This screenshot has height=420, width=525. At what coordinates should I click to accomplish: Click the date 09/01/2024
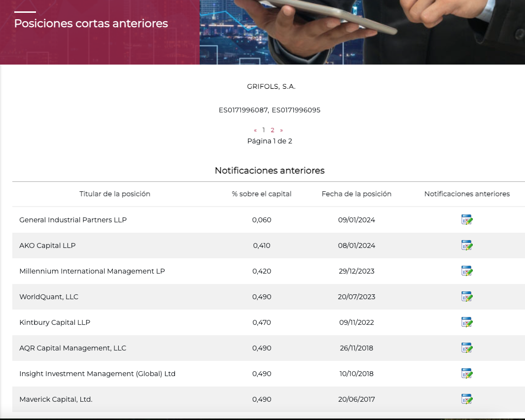356,220
